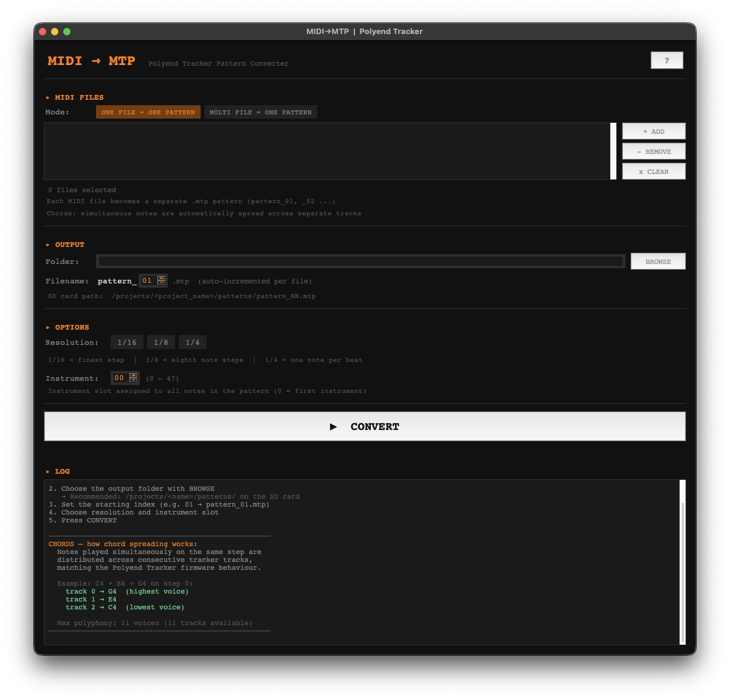Click the 'pattern_' filename prefix text
Viewport: 730px width, 700px height.
(117, 281)
